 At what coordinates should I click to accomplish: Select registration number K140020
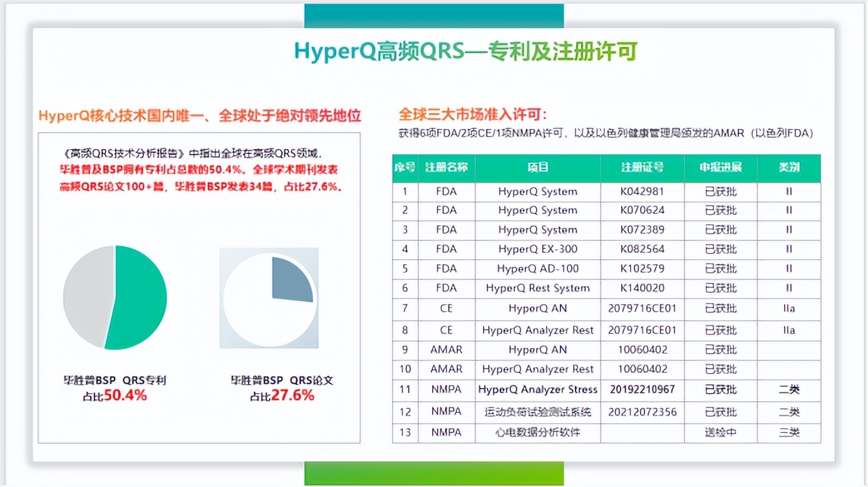click(x=642, y=288)
